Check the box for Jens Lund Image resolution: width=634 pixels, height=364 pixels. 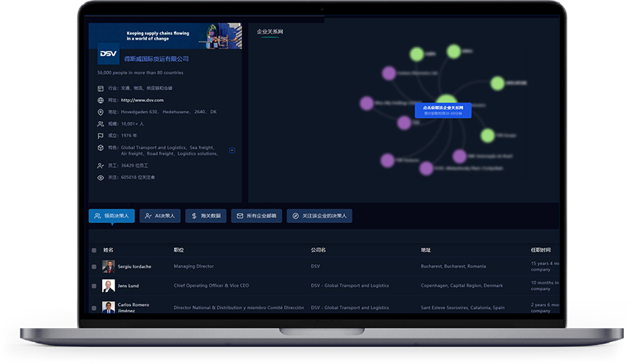(x=94, y=286)
